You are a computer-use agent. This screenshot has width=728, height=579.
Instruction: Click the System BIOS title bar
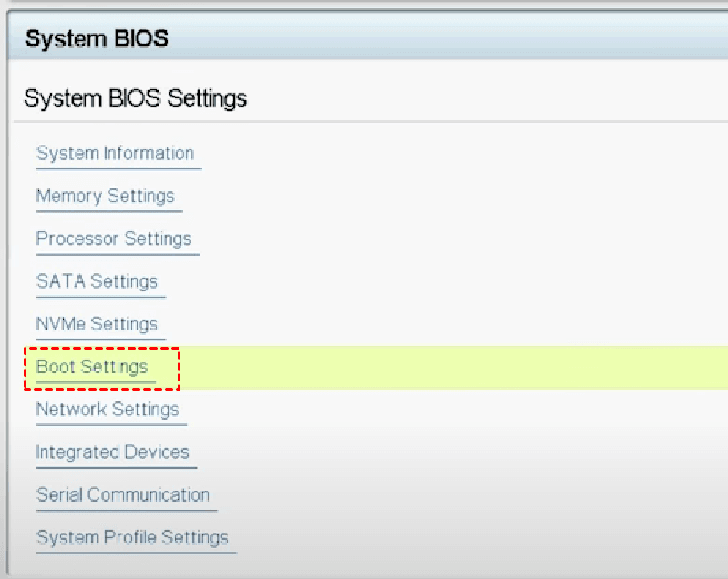(x=364, y=38)
